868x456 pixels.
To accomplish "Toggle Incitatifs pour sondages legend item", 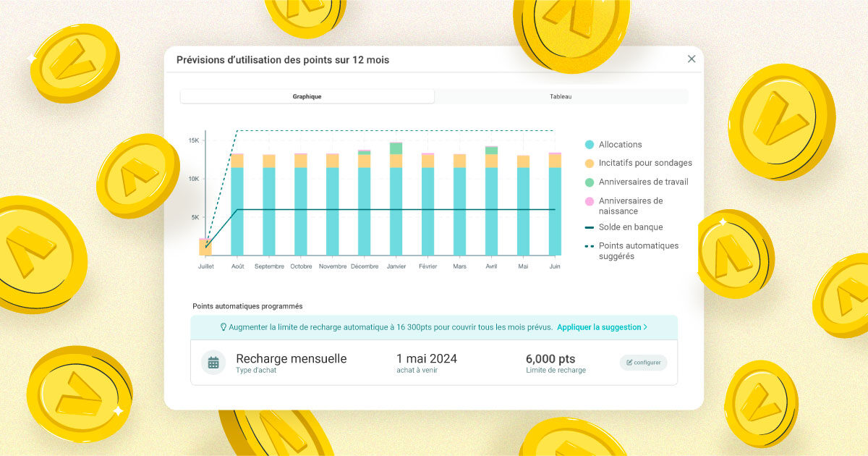I will tap(644, 163).
